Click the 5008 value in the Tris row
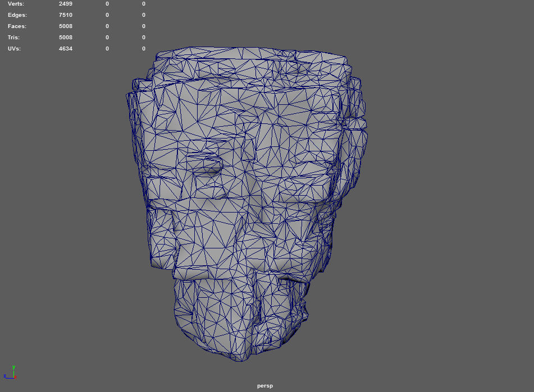 tap(65, 38)
